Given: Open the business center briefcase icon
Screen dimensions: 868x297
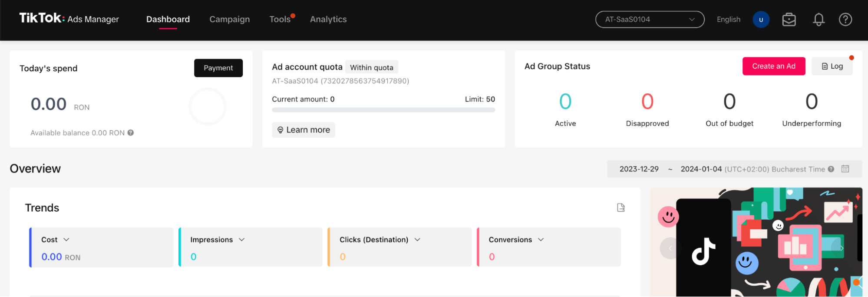Looking at the screenshot, I should pyautogui.click(x=789, y=20).
